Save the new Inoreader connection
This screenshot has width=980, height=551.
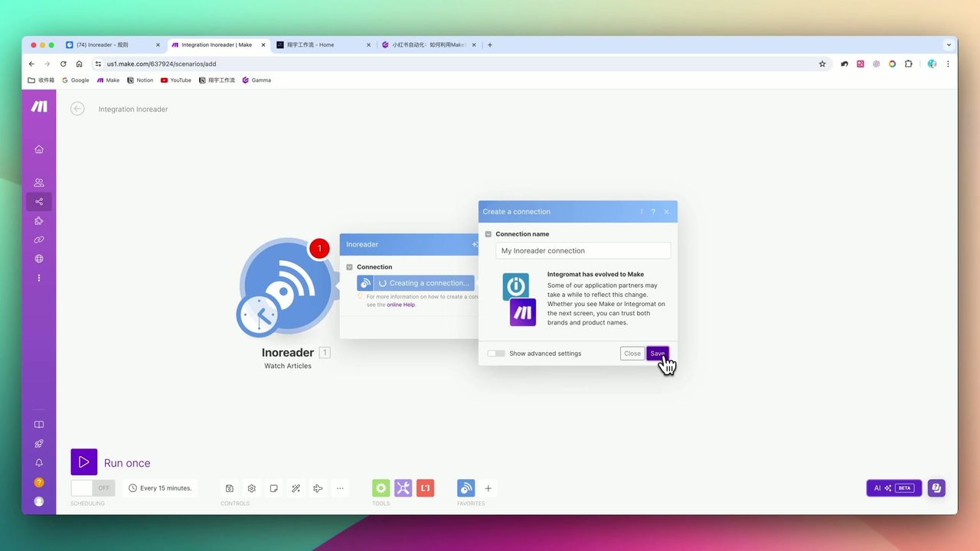(x=657, y=354)
